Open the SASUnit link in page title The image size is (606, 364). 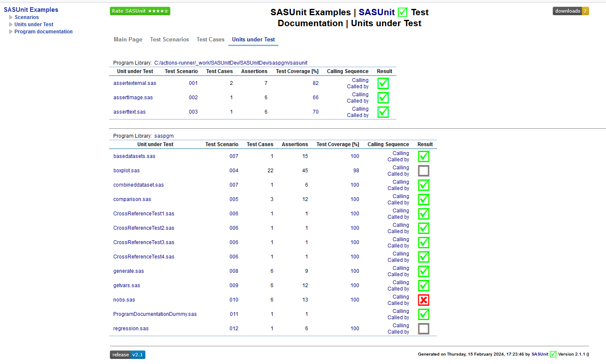[377, 12]
